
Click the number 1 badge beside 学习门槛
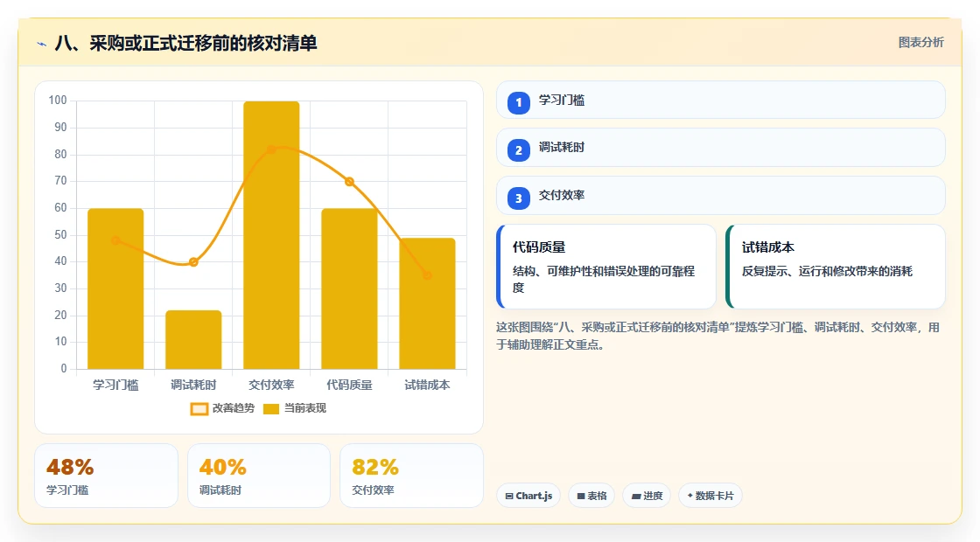(x=518, y=102)
